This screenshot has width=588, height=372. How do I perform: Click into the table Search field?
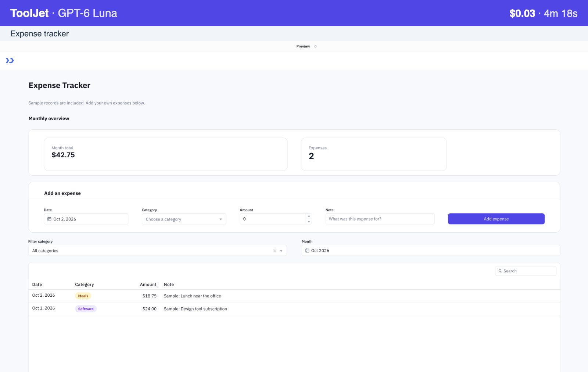[526, 271]
